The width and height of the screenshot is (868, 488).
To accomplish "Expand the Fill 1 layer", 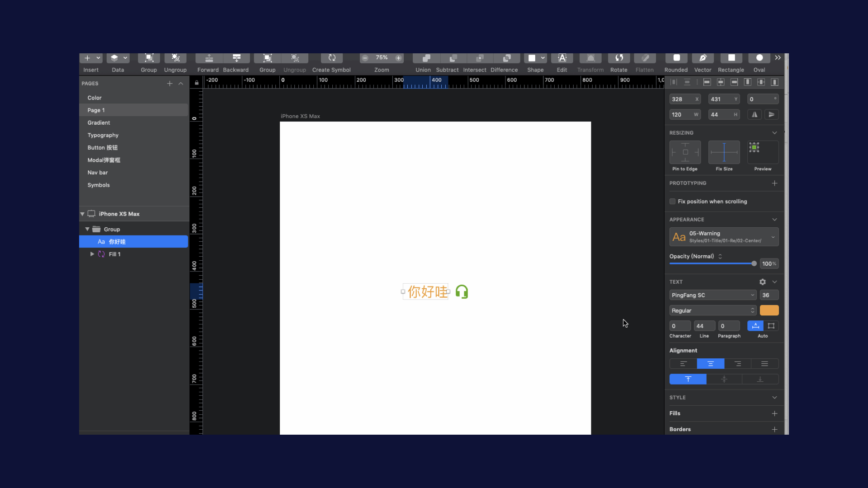I will pos(92,254).
